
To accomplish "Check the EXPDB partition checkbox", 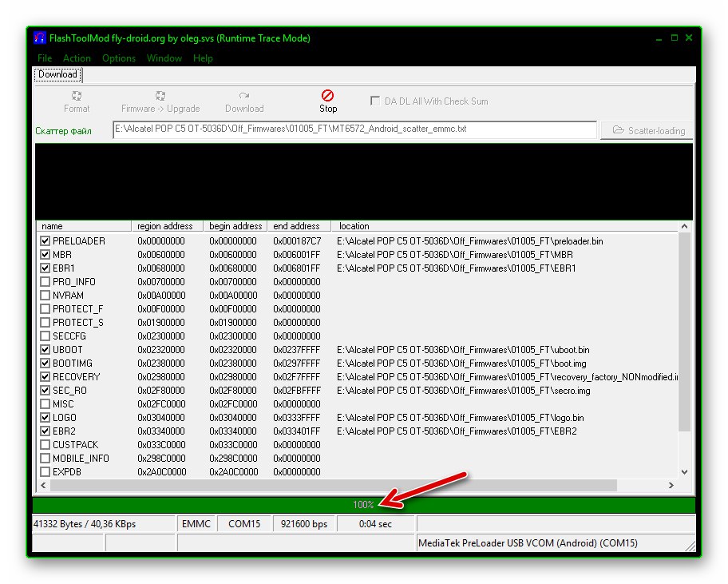I will pyautogui.click(x=45, y=471).
